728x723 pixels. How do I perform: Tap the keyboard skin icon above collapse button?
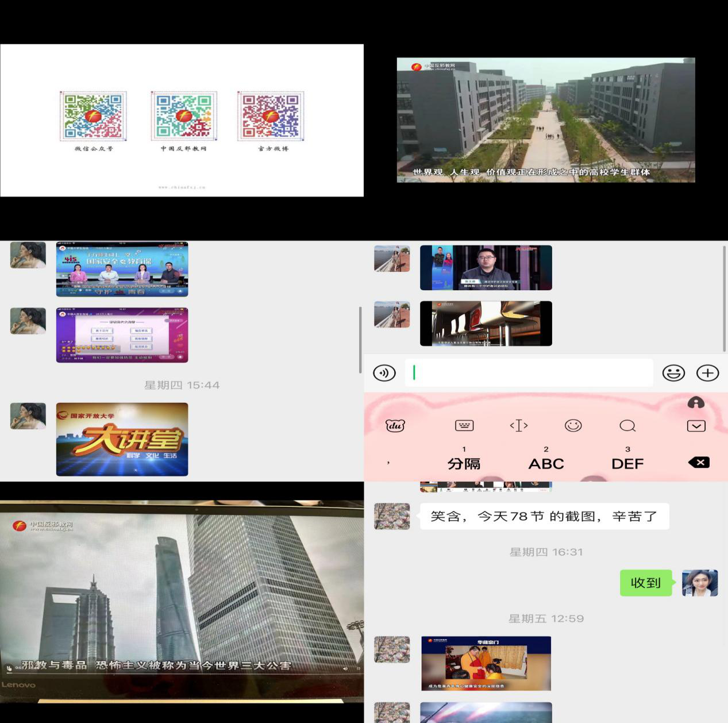[x=696, y=402]
